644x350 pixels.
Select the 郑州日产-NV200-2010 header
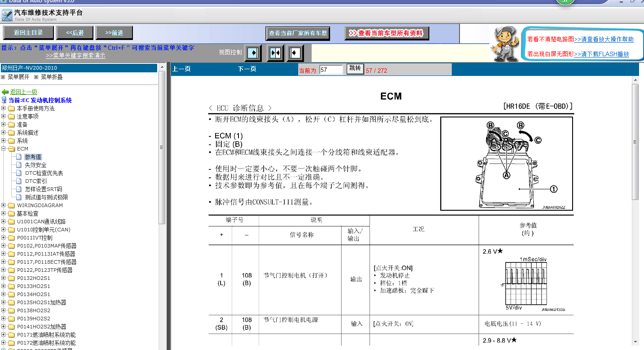(79, 68)
